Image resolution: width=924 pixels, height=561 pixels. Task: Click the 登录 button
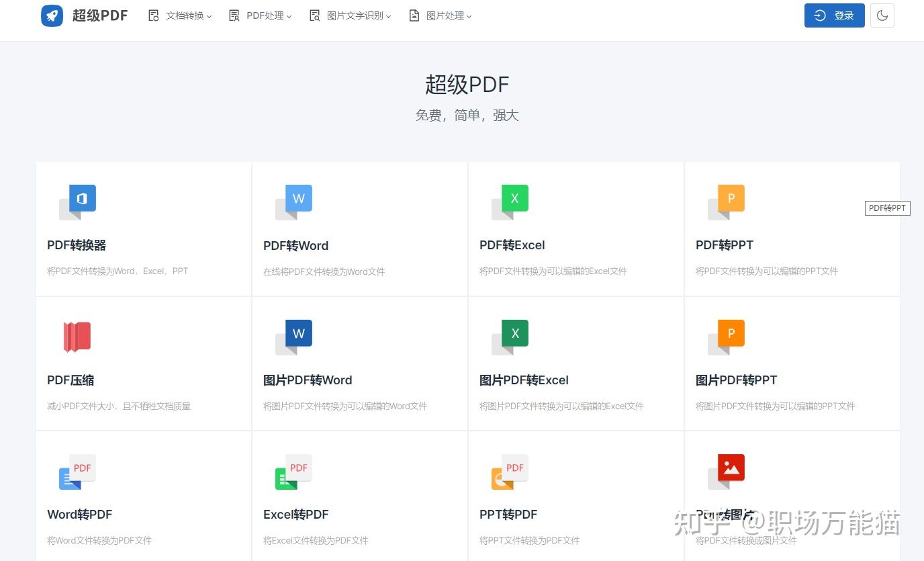834,15
